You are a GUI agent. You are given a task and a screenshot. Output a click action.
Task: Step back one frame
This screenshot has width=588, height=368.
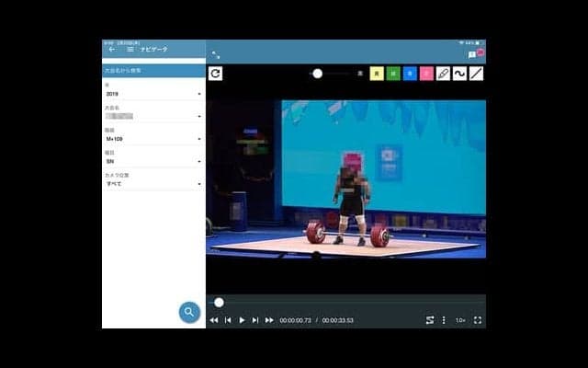click(228, 320)
